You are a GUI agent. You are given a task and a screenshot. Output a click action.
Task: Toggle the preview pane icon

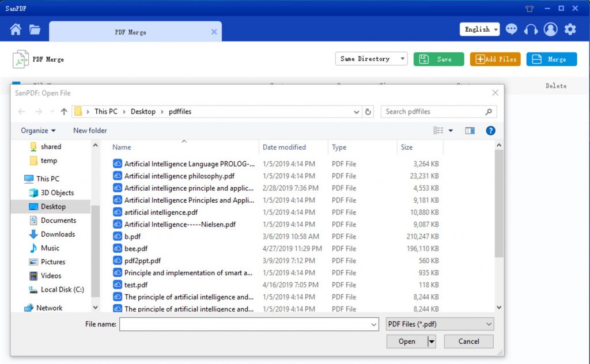pyautogui.click(x=470, y=131)
